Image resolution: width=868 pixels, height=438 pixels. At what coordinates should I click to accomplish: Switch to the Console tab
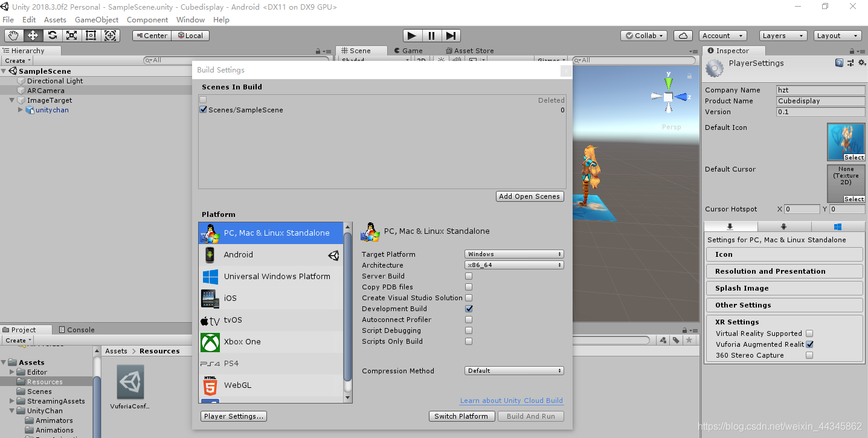coord(76,330)
